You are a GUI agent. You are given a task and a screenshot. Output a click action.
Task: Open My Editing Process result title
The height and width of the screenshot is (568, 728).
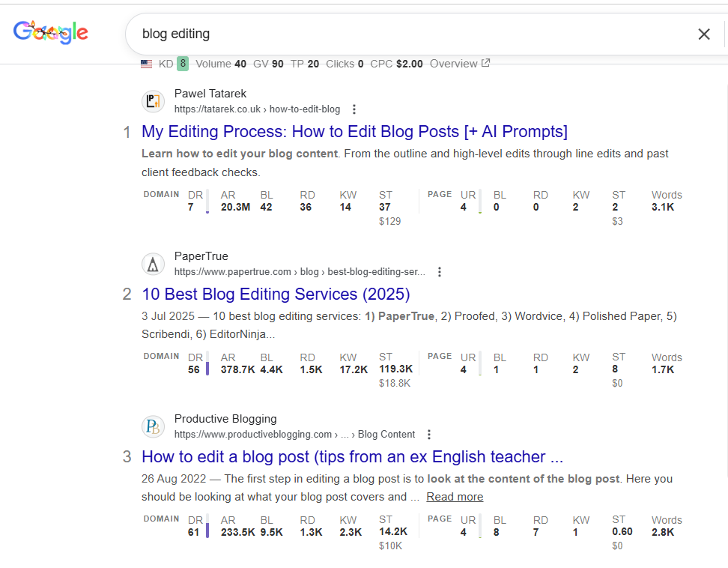click(354, 131)
